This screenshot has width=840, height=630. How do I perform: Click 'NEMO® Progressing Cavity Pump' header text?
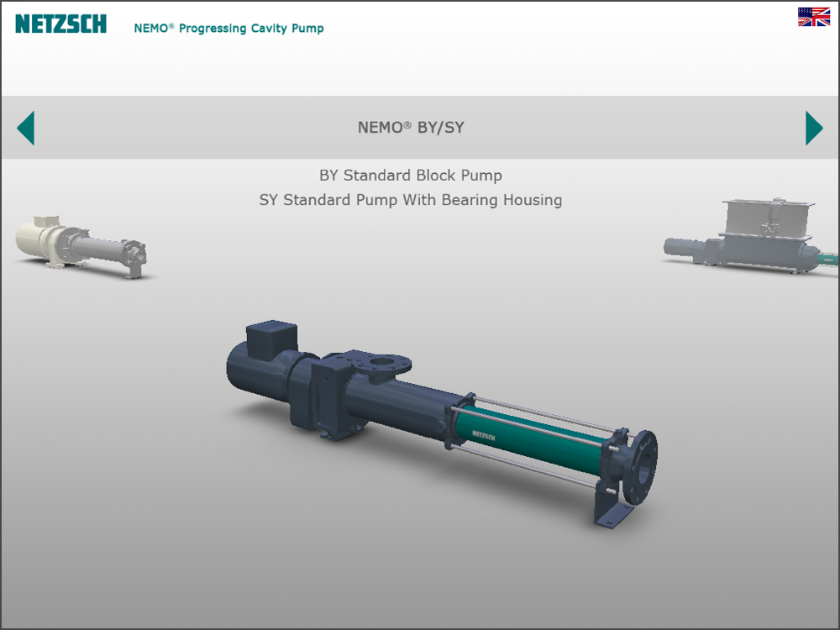pyautogui.click(x=228, y=29)
